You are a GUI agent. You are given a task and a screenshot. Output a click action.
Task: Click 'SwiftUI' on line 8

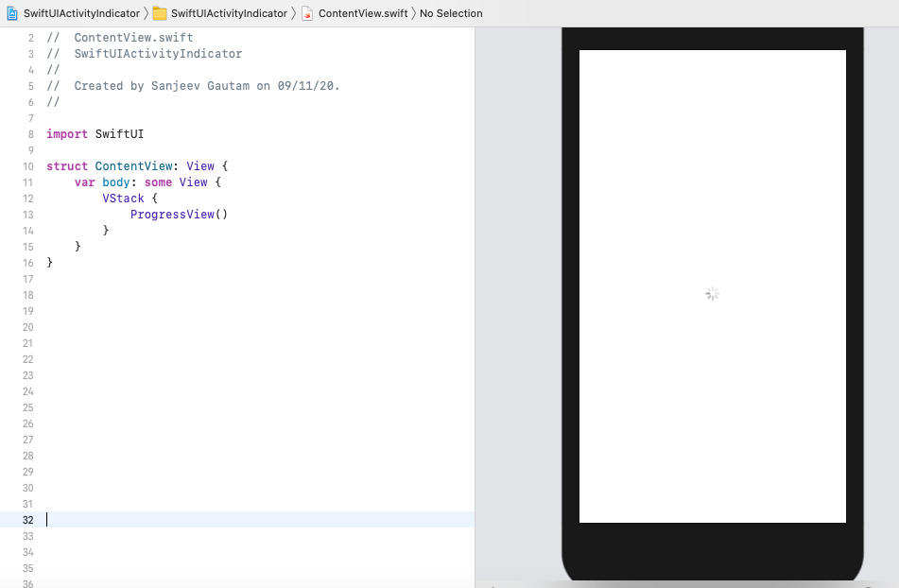point(119,134)
